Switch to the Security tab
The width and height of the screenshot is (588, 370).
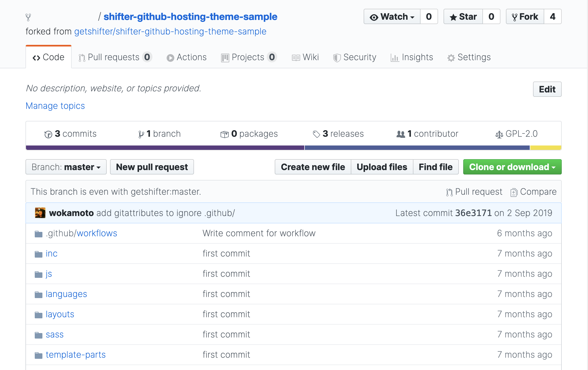click(x=355, y=57)
